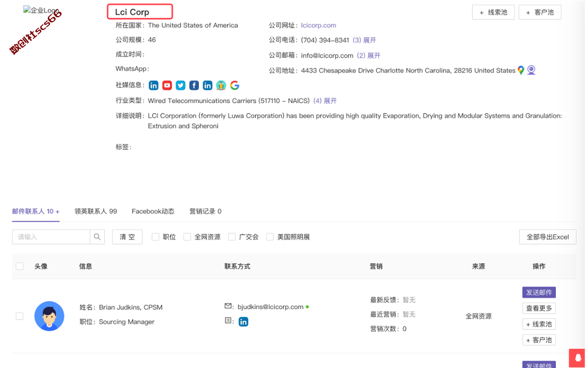The image size is (588, 368).
Task: Add Brian Judkins to 线索池
Action: 539,324
